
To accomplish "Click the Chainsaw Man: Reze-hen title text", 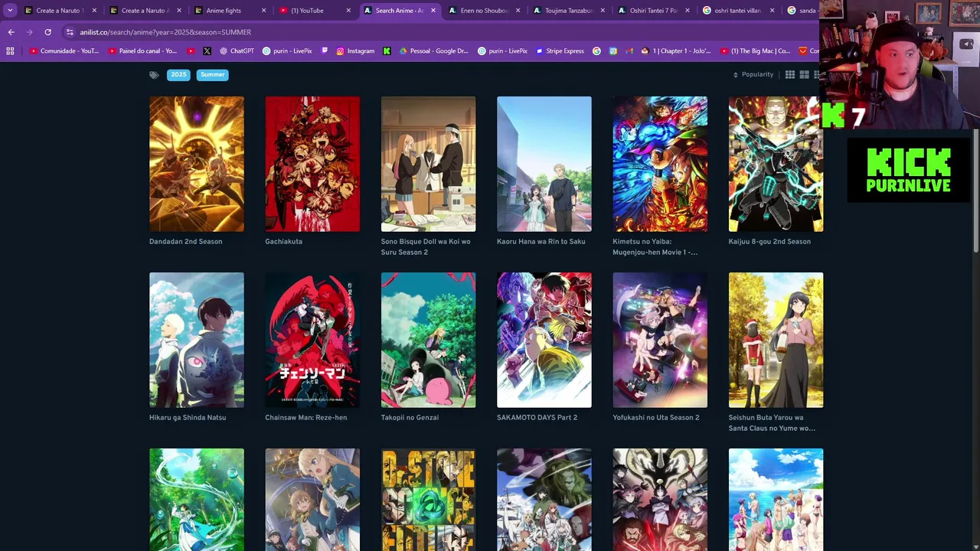I will (x=305, y=418).
